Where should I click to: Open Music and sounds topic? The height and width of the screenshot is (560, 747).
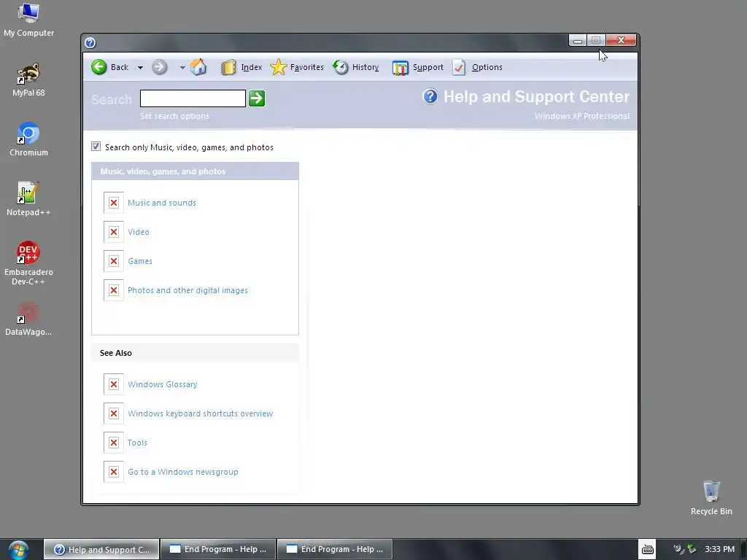[x=162, y=203]
